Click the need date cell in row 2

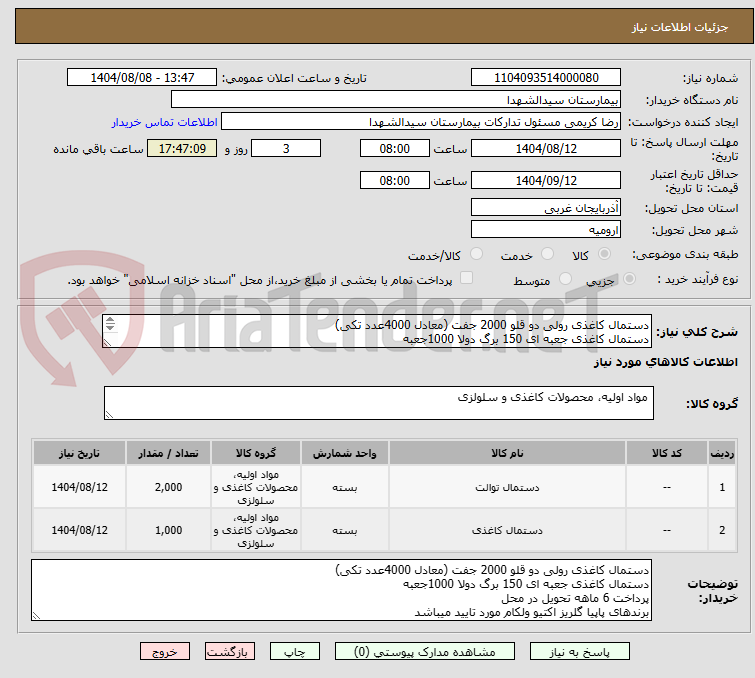pos(79,530)
